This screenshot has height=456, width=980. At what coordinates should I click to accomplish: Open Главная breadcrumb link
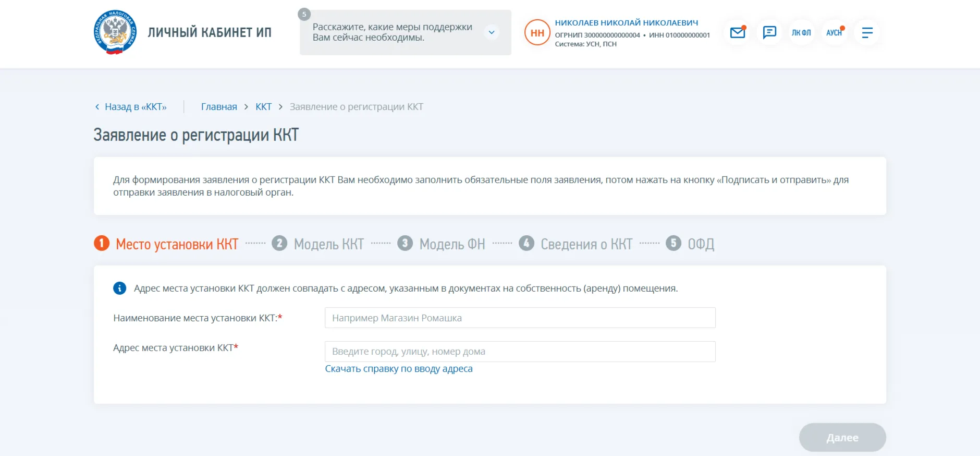pyautogui.click(x=219, y=107)
